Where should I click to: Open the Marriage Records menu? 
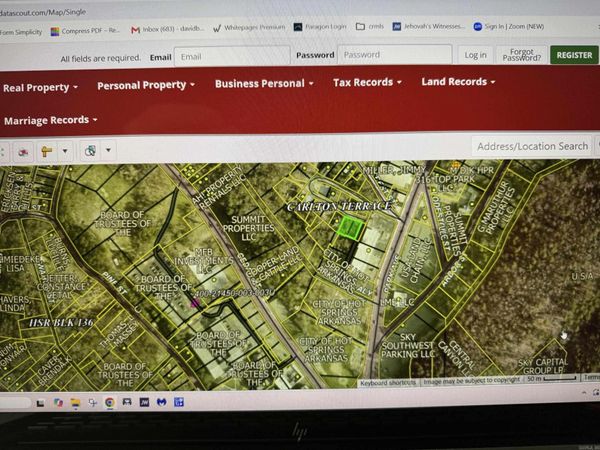click(x=51, y=120)
